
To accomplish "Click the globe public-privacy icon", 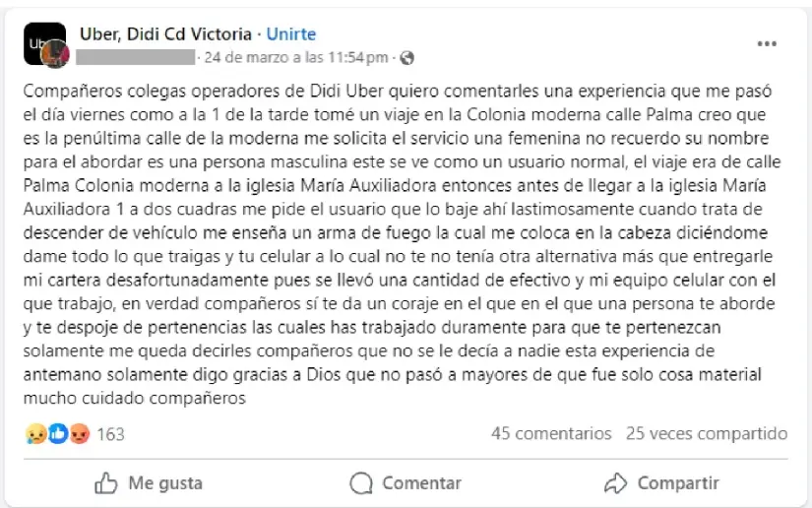I will 407,57.
